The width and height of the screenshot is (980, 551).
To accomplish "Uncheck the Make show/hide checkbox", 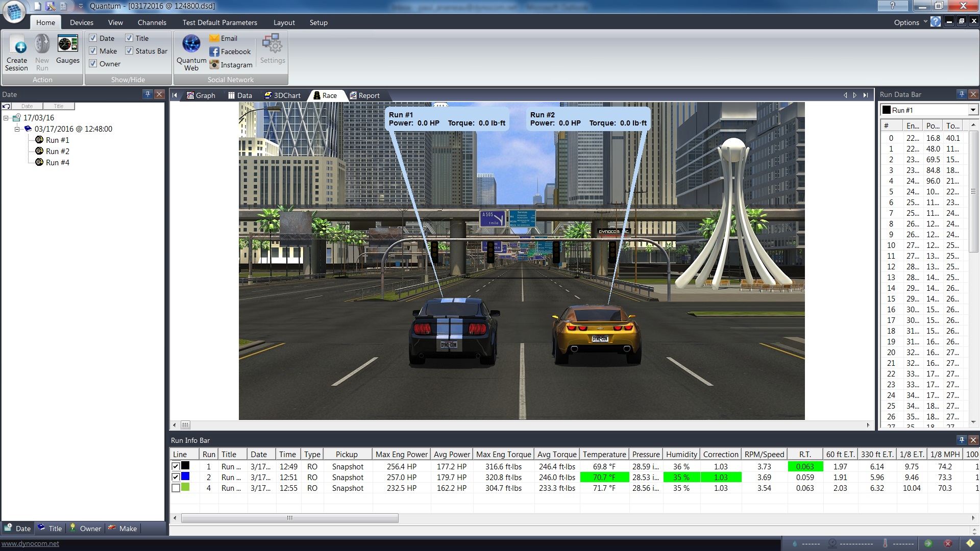I will pos(93,51).
